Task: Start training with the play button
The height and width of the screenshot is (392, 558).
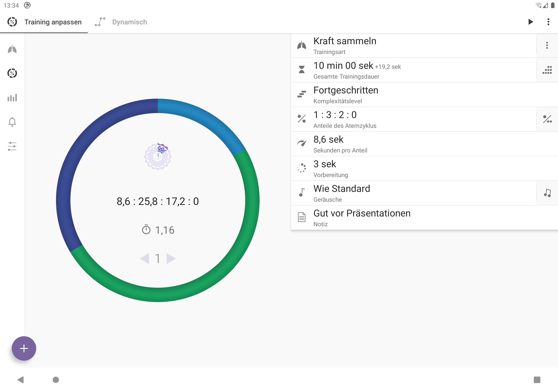Action: click(531, 22)
